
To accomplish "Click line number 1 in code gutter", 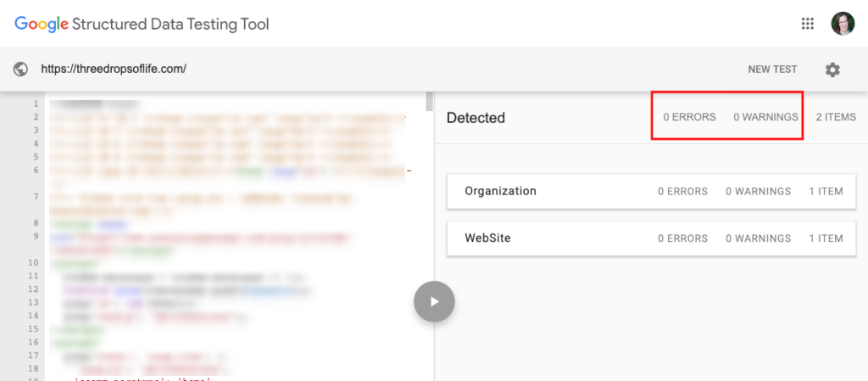I will tap(36, 104).
